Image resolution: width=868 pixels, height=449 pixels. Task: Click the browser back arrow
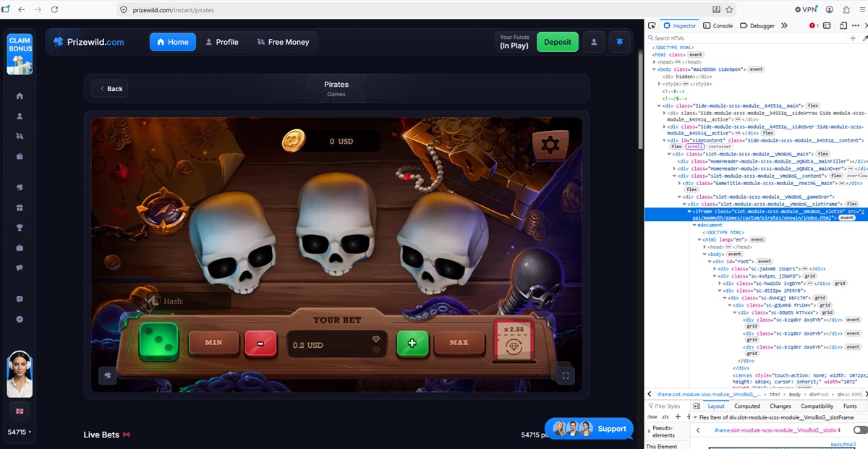[21, 9]
